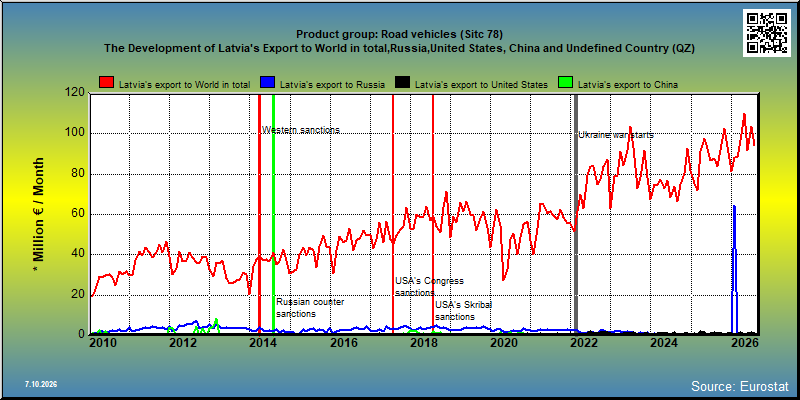
Task: Click the date stamp '7.10.2026'
Action: pos(41,384)
